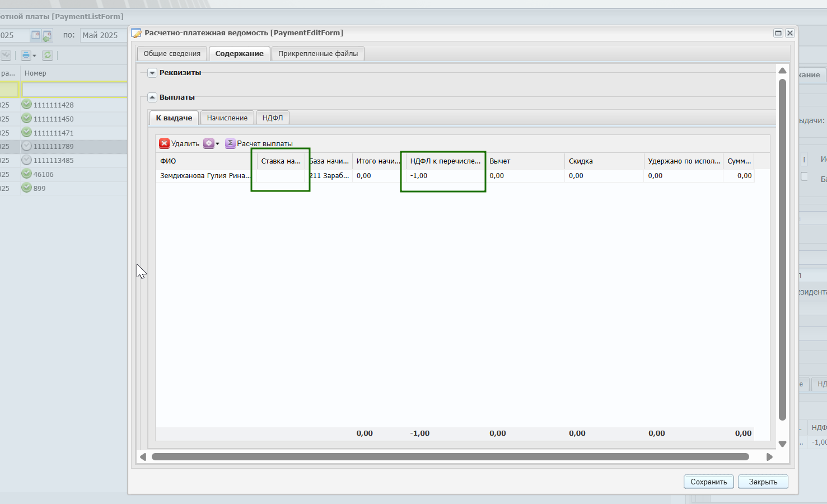The height and width of the screenshot is (504, 827).
Task: Open the Прикрепленные файлы tab
Action: point(318,54)
